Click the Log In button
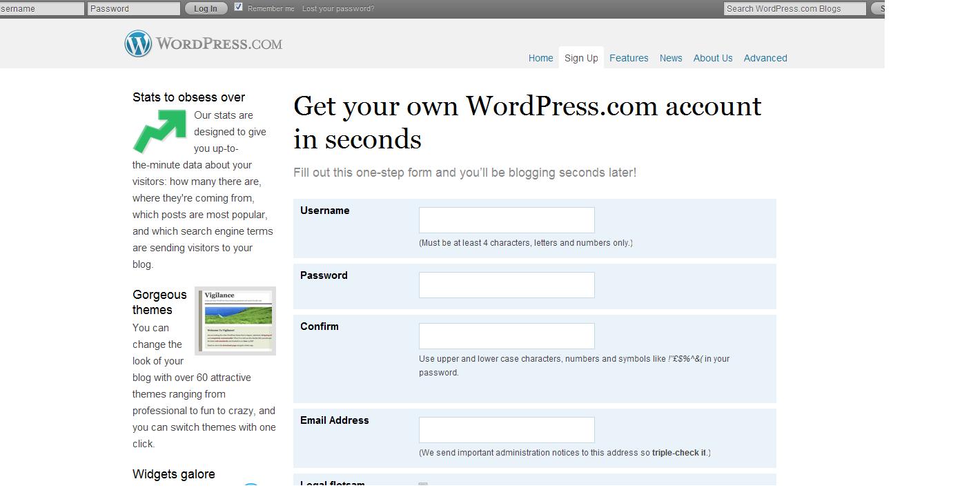The image size is (980, 488). (x=206, y=8)
